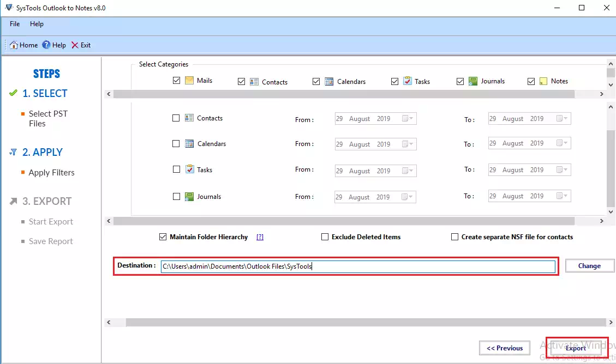Click the Tasks icon in date filter row
This screenshot has height=364, width=616.
coord(190,169)
